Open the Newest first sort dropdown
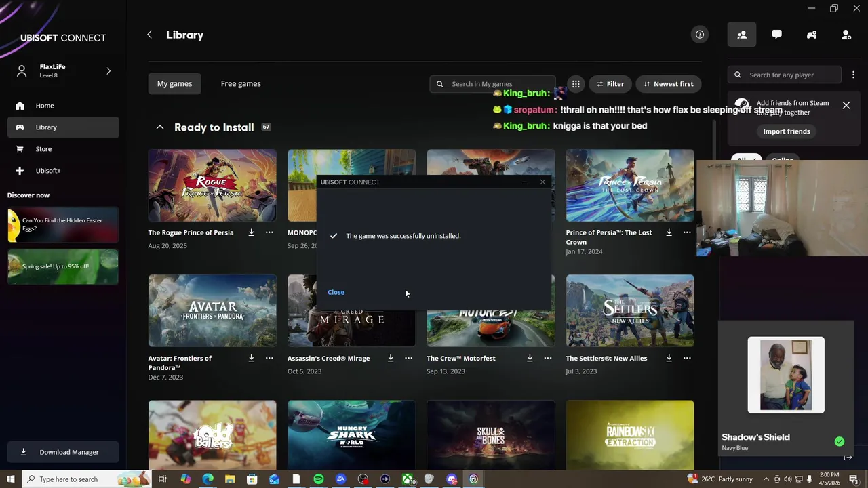This screenshot has height=488, width=868. [669, 84]
